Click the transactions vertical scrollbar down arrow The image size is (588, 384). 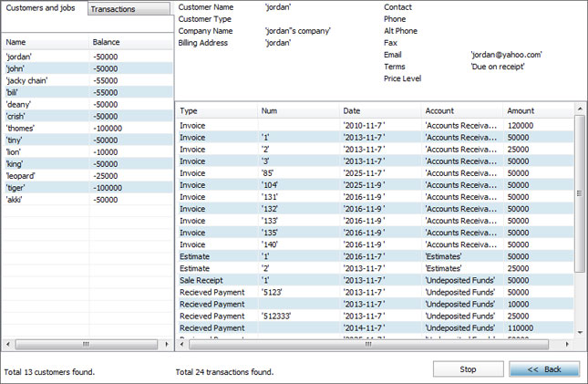[580, 331]
